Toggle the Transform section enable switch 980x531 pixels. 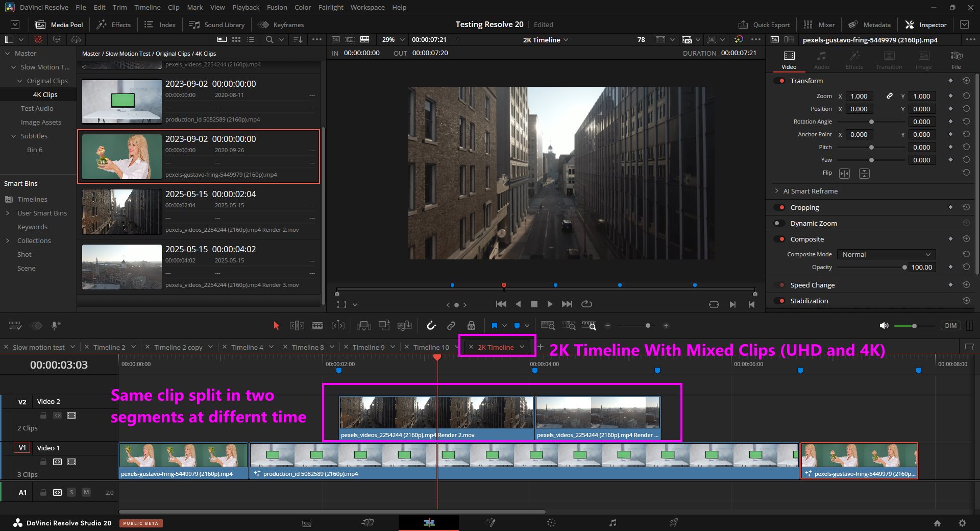coord(779,81)
